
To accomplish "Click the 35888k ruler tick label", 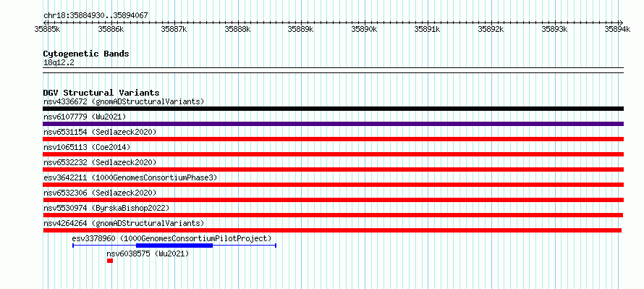I will point(238,29).
